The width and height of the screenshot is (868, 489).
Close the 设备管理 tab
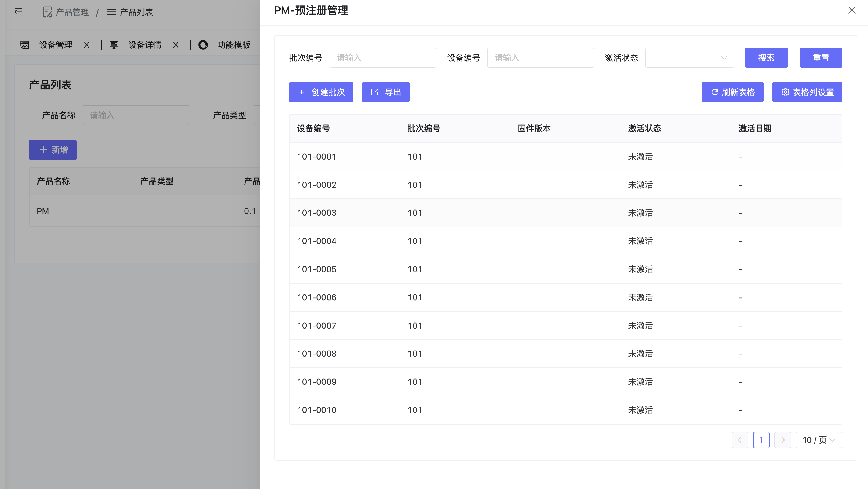87,45
